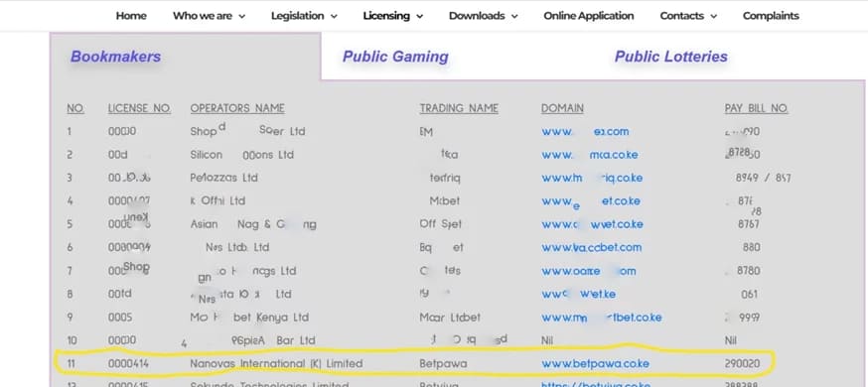Go to the Complaints page
The height and width of the screenshot is (387, 868).
(x=771, y=16)
